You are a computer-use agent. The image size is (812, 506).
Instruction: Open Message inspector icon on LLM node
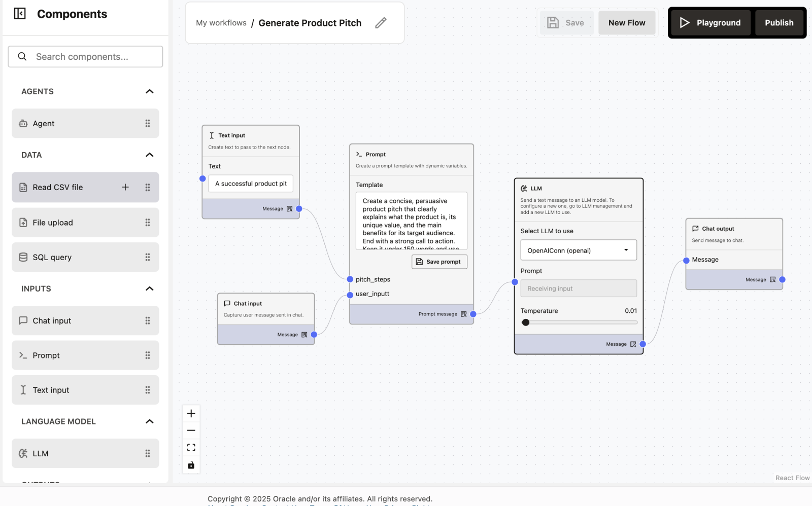pos(633,344)
